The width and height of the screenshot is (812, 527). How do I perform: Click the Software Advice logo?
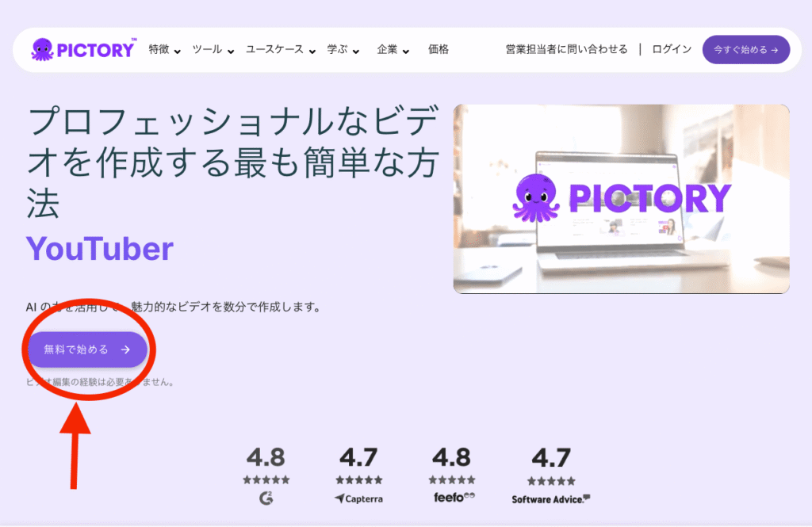[x=551, y=499]
